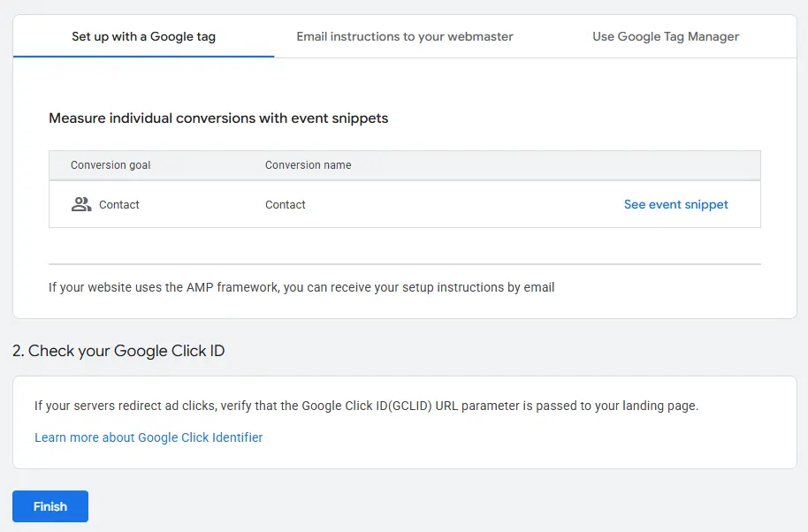Switch to Email instructions to your webmaster tab
Image resolution: width=808 pixels, height=532 pixels.
(405, 36)
